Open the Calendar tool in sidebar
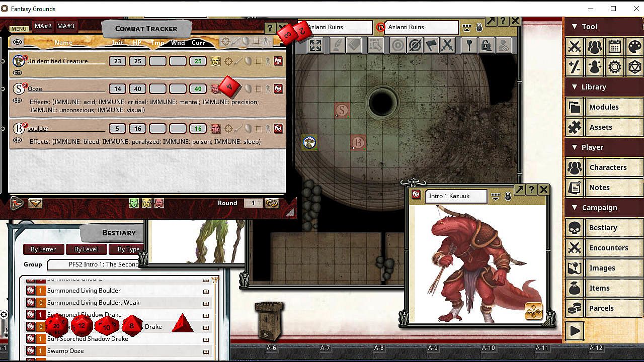Screen dimensions: 644x362 pos(614,47)
